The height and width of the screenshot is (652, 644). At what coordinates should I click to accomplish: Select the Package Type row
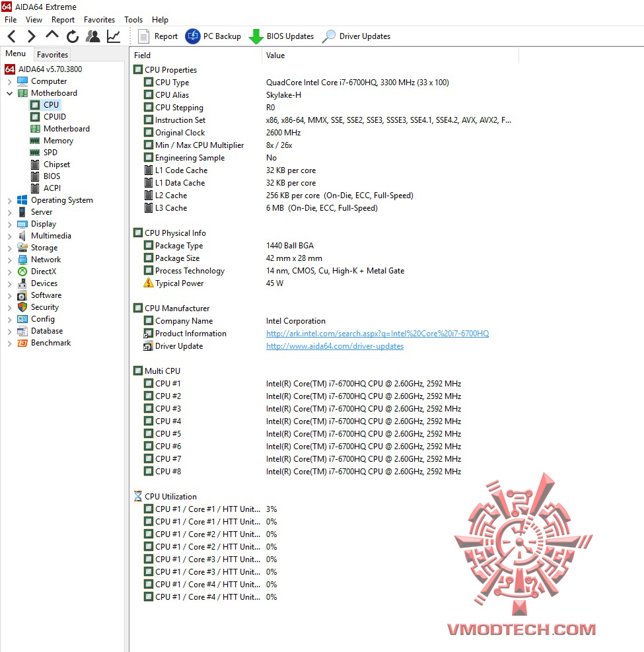[324, 246]
